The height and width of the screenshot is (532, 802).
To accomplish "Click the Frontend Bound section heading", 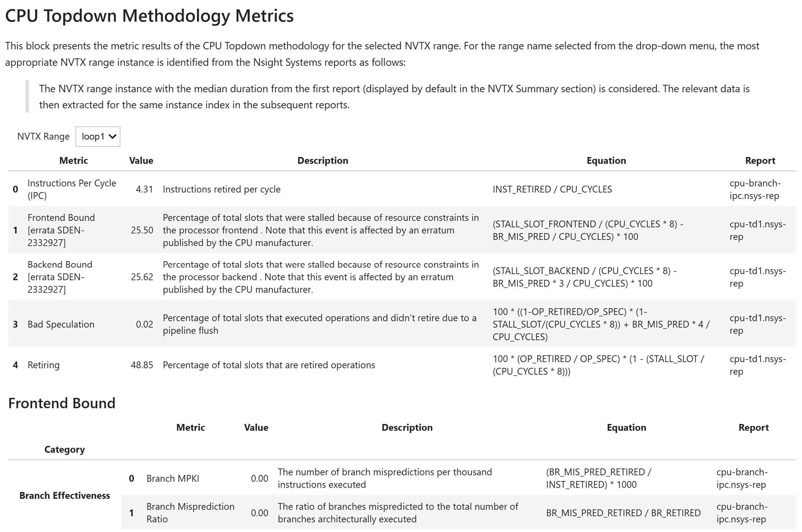I will coord(61,403).
